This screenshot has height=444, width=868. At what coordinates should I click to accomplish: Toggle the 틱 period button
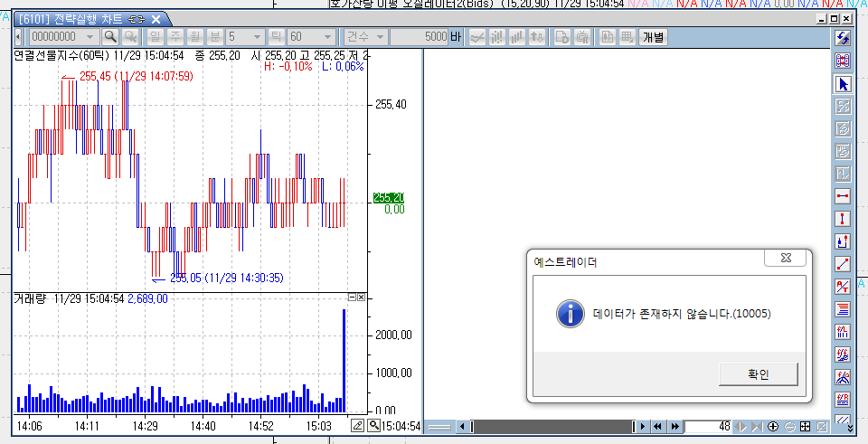pyautogui.click(x=276, y=37)
